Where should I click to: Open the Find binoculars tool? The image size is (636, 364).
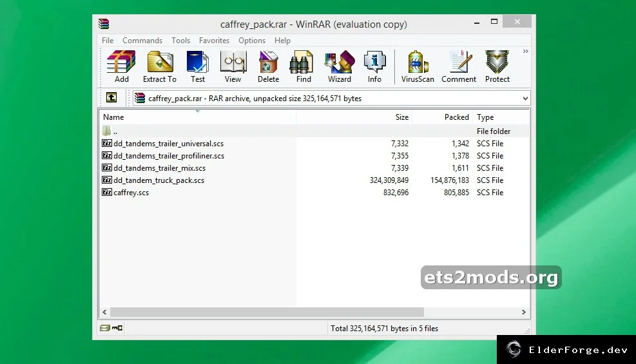pos(304,67)
